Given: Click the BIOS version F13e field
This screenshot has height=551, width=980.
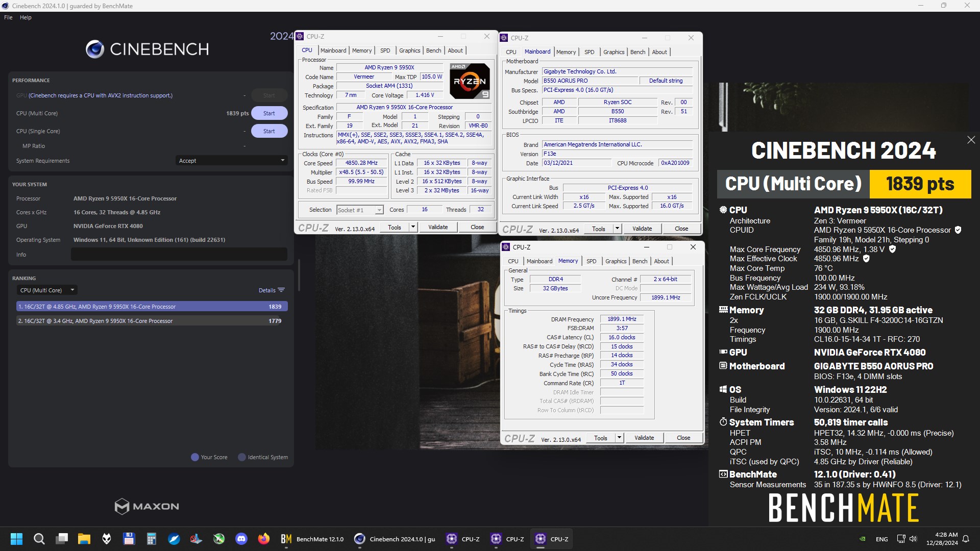Looking at the screenshot, I should click(617, 154).
